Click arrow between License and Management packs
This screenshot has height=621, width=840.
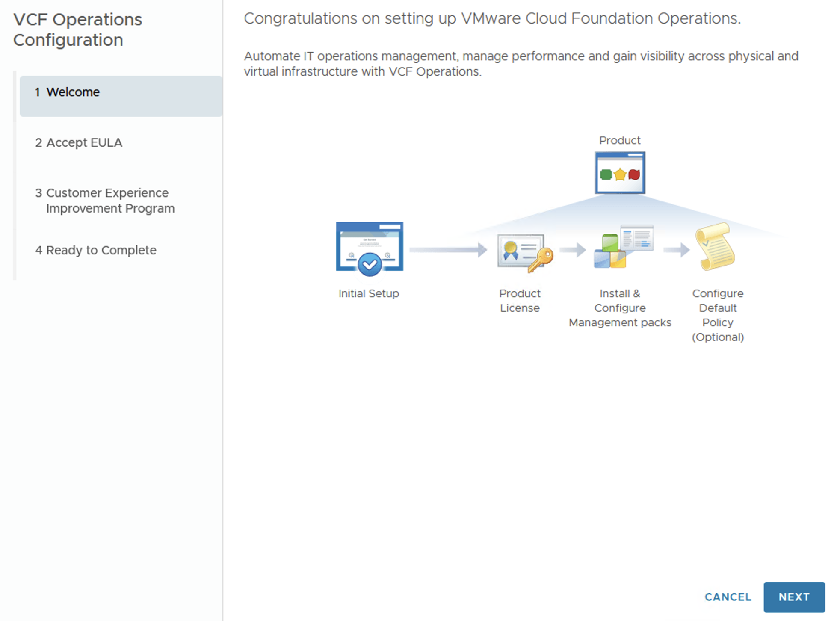point(572,250)
